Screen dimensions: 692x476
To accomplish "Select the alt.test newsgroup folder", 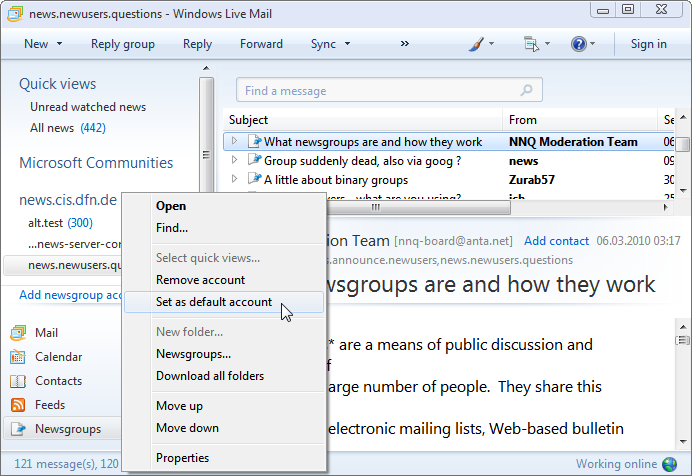I will 45,223.
